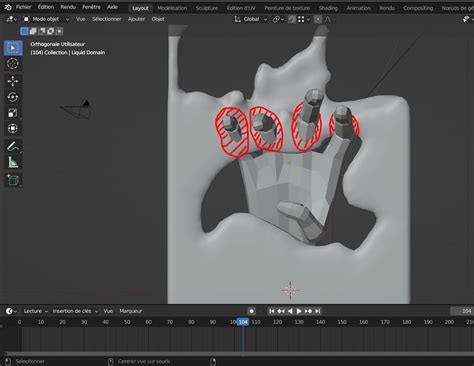Open the Objet menu

tap(158, 19)
